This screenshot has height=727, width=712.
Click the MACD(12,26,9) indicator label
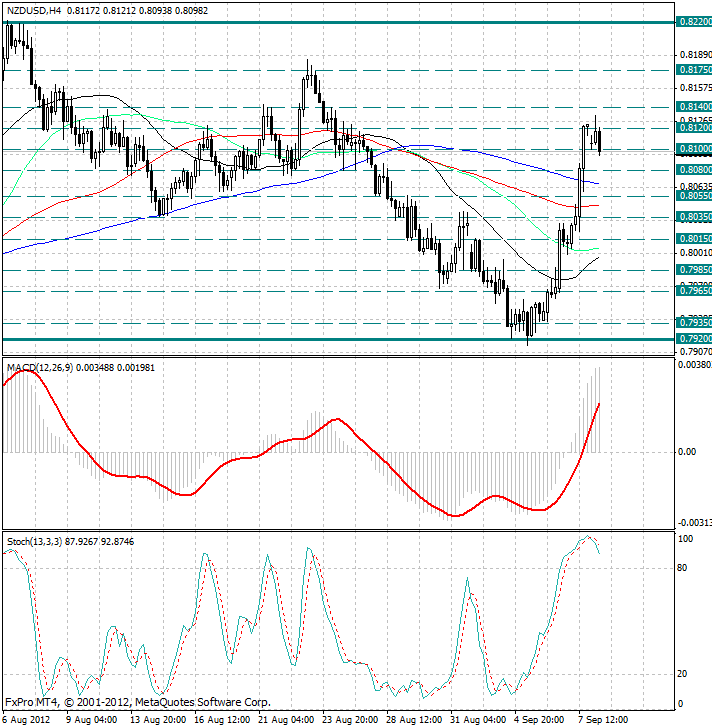(x=39, y=369)
